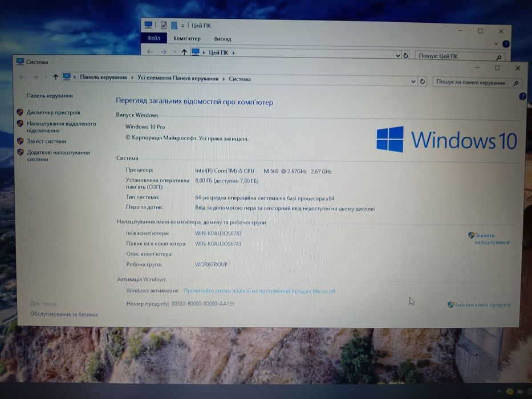This screenshot has width=532, height=399.
Task: Click Windows 10 Pro edition text
Action: [x=145, y=127]
